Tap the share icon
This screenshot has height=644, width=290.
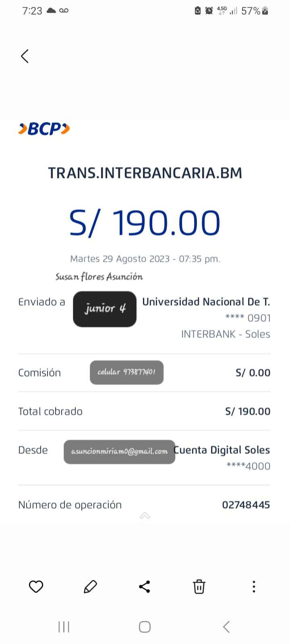coord(145,586)
